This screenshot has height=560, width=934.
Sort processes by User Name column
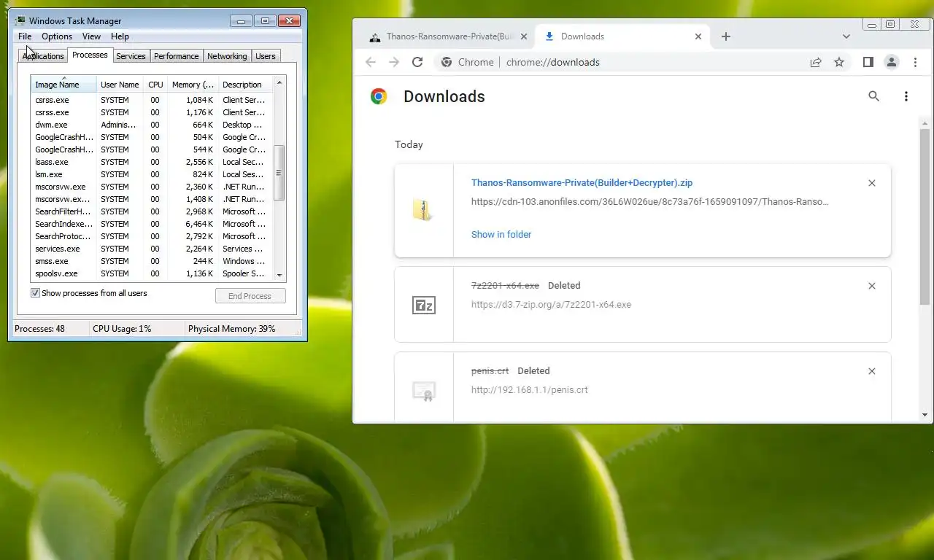coord(120,85)
